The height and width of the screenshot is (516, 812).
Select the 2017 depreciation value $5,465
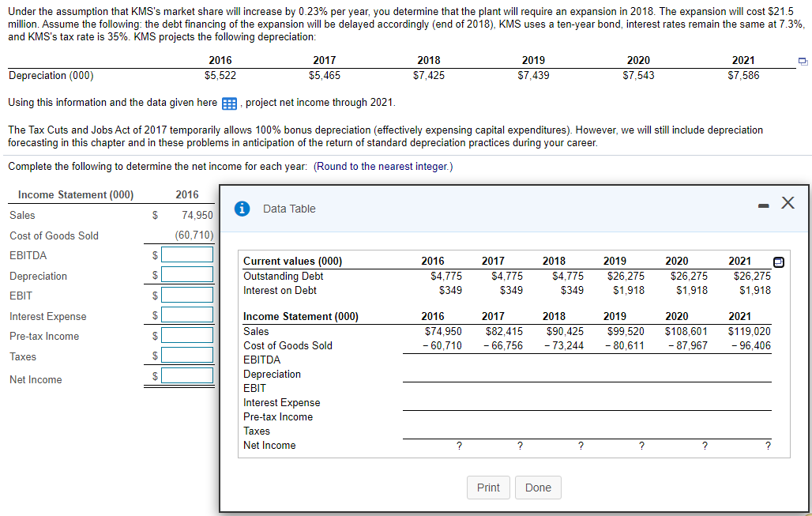(x=324, y=76)
